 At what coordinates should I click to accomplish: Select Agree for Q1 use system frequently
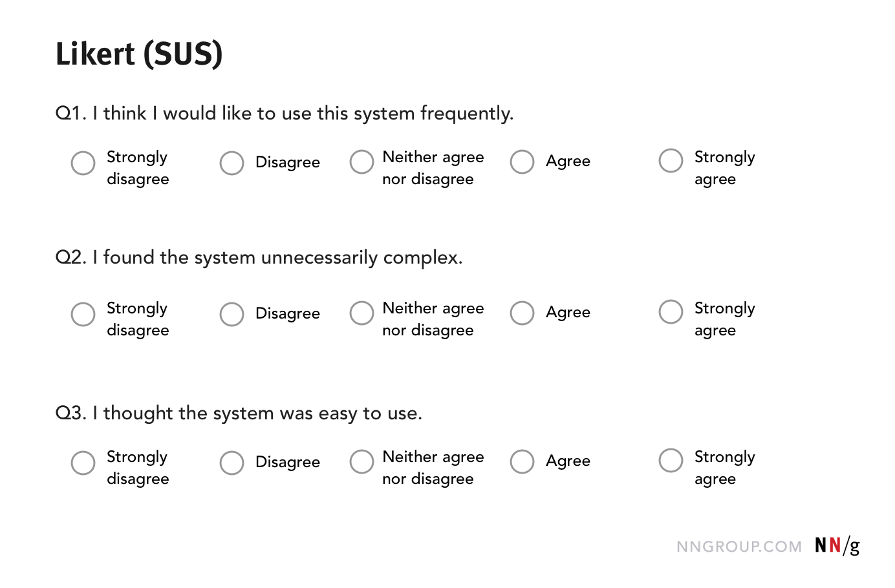522,162
